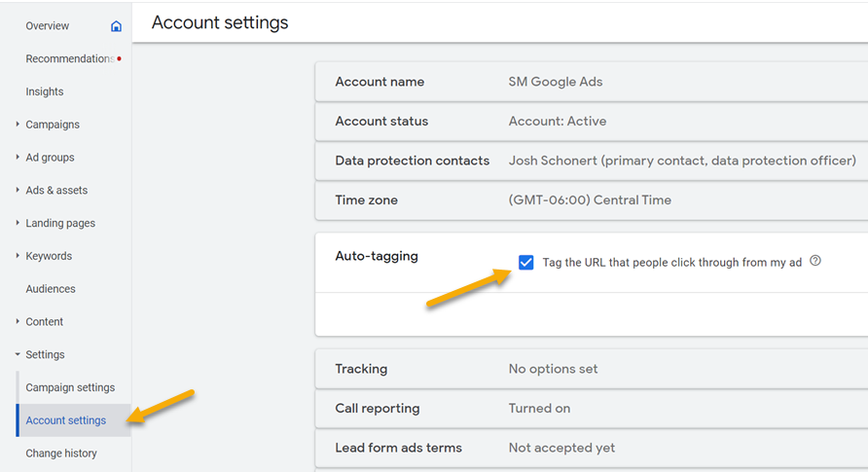
Task: Open Lead form ads terms row
Action: 591,448
